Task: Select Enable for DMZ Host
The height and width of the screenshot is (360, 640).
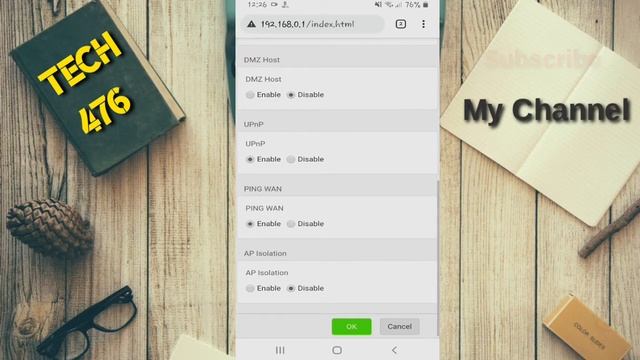Action: (x=250, y=95)
